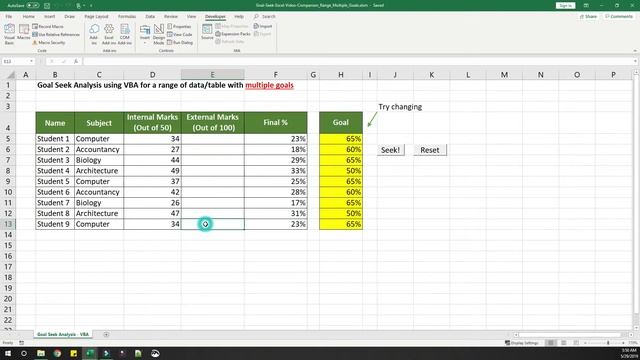
Task: Click the Reset button
Action: (x=430, y=150)
